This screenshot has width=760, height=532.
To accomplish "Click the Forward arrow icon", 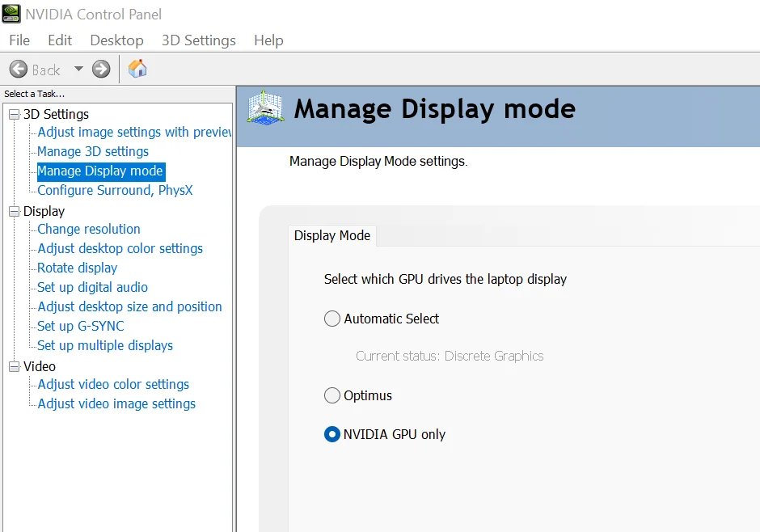I will (101, 70).
